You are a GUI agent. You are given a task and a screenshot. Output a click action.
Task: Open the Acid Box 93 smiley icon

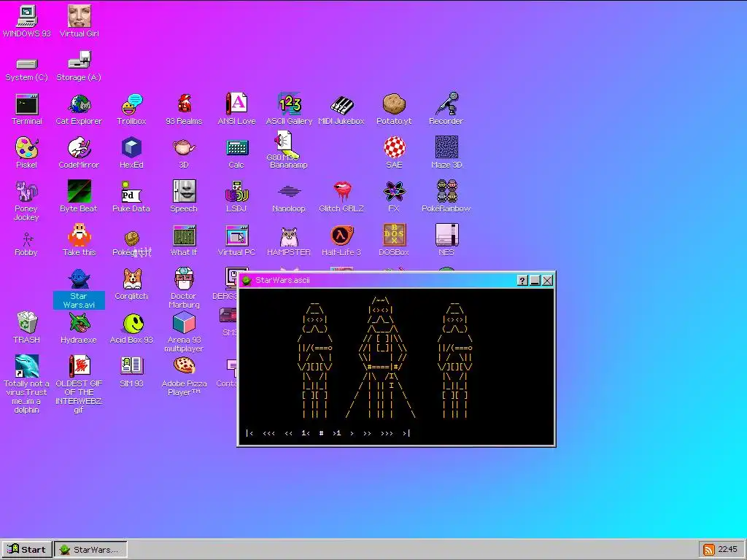tap(131, 327)
